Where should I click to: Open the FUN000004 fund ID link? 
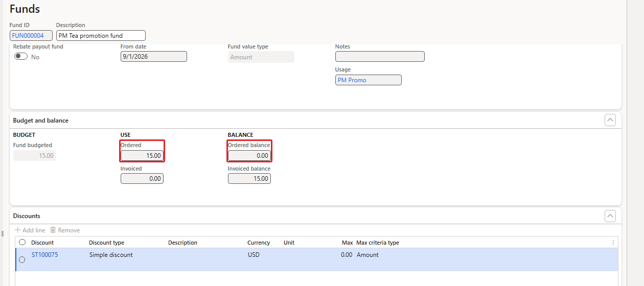pos(31,35)
